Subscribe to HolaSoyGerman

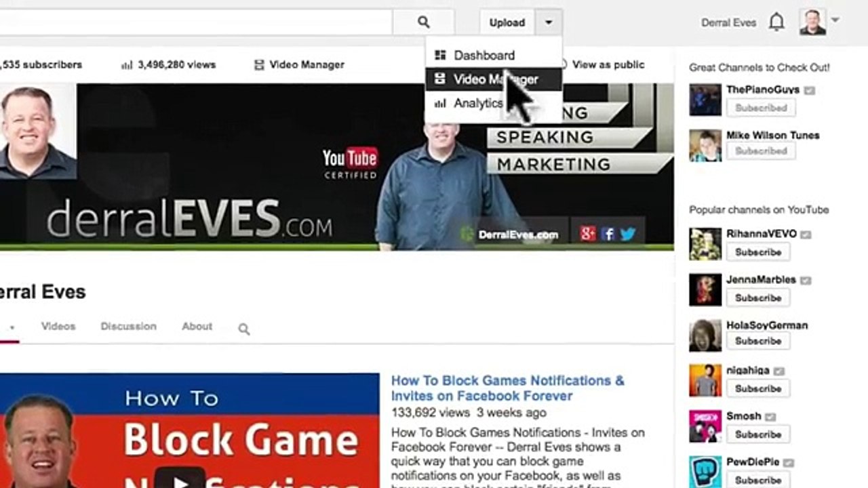[758, 342]
